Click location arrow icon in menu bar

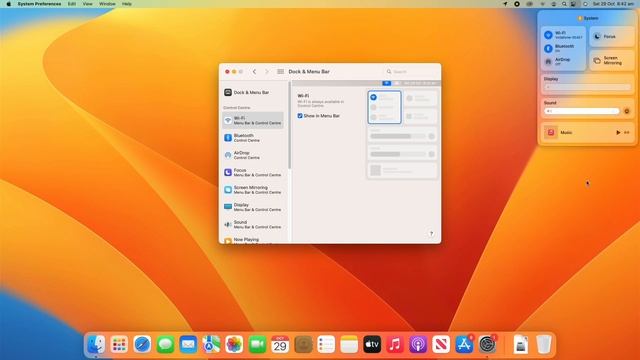point(505,4)
